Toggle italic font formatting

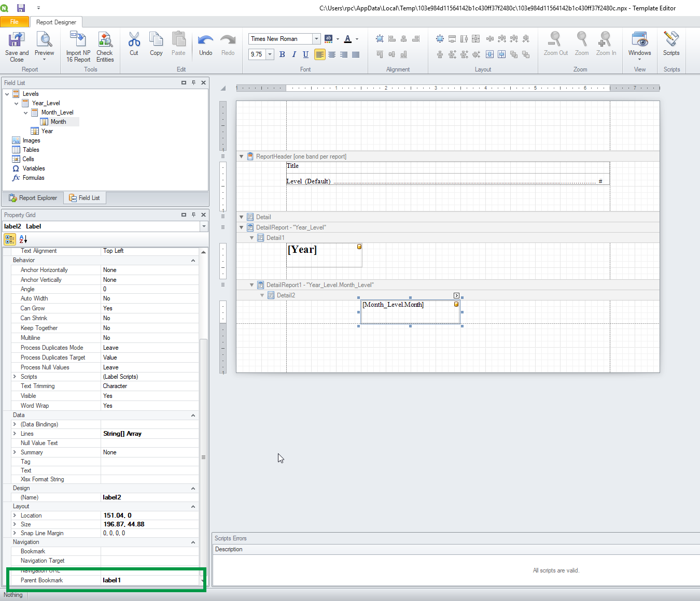[x=294, y=54]
